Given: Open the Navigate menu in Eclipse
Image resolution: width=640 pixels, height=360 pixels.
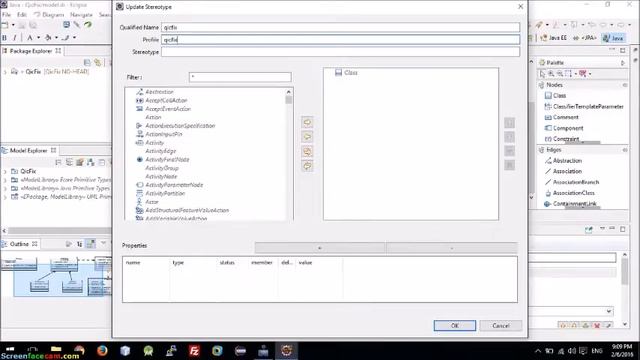Looking at the screenshot, I should pos(81,15).
